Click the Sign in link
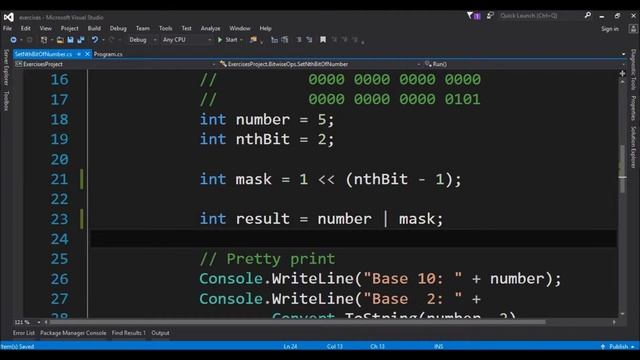This screenshot has height=360, width=640. 610,29
